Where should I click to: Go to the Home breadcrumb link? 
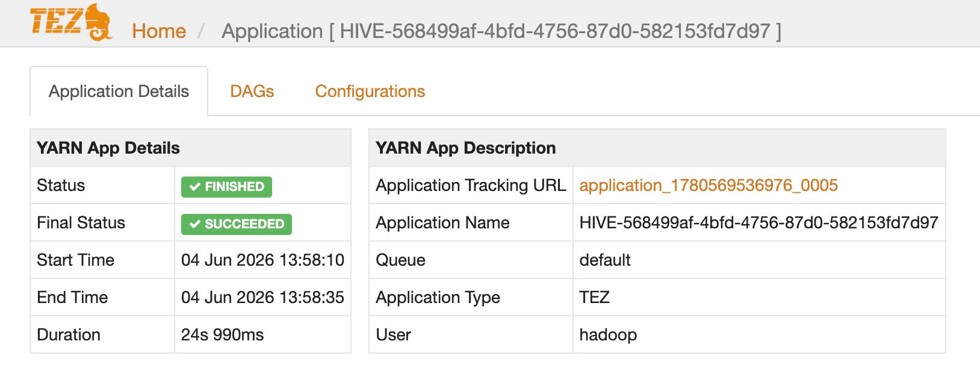(159, 31)
